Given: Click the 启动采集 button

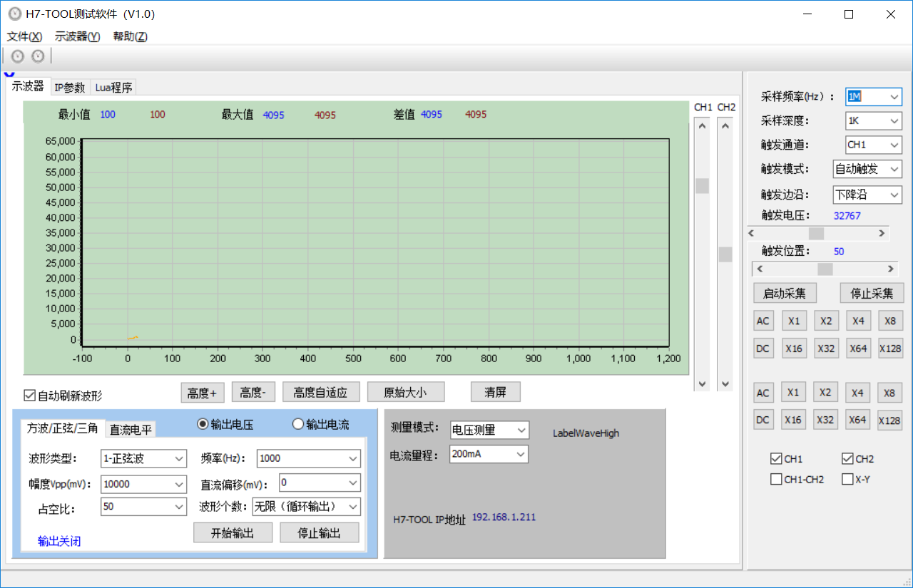Looking at the screenshot, I should pos(785,294).
